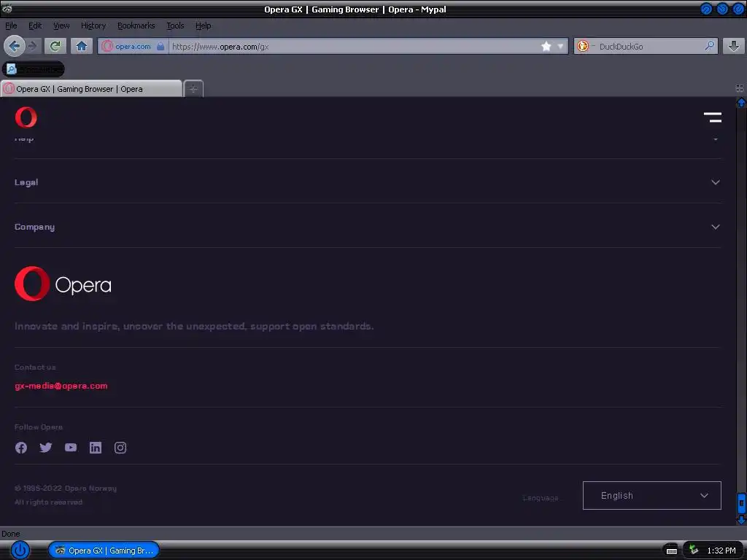The height and width of the screenshot is (560, 747).
Task: Click the scrollbar down arrow
Action: click(x=741, y=520)
